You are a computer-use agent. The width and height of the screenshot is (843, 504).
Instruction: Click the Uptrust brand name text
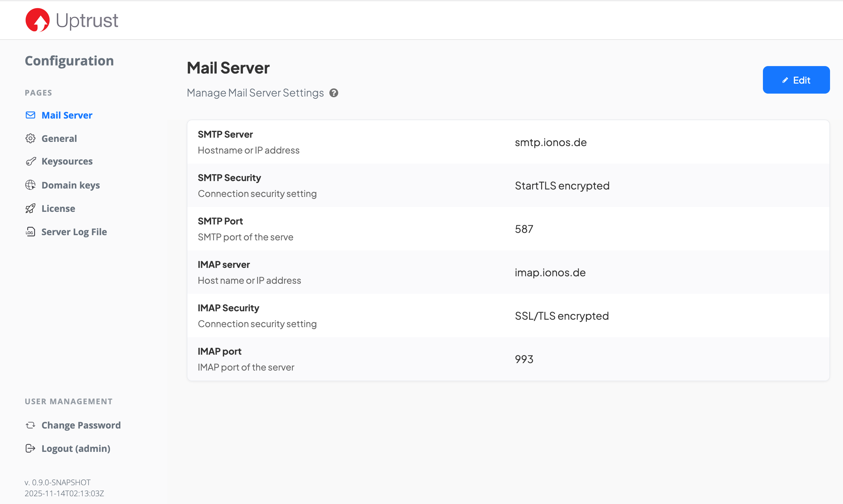tap(87, 20)
